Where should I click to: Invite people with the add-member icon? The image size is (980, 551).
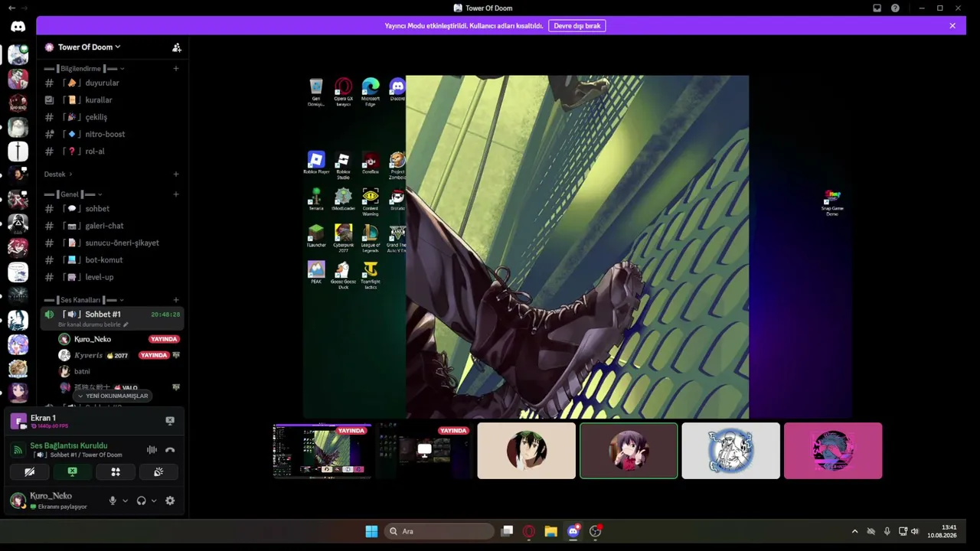coord(177,47)
